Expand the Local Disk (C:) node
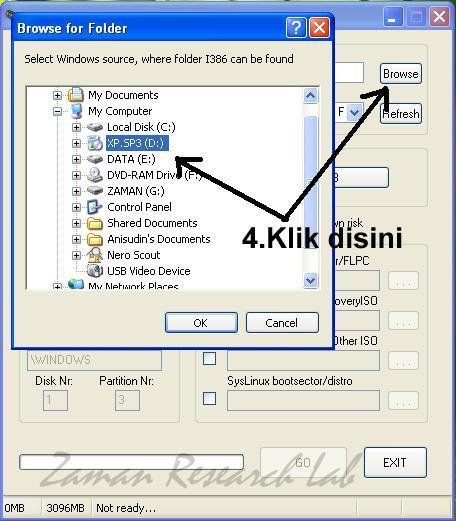 click(x=76, y=127)
